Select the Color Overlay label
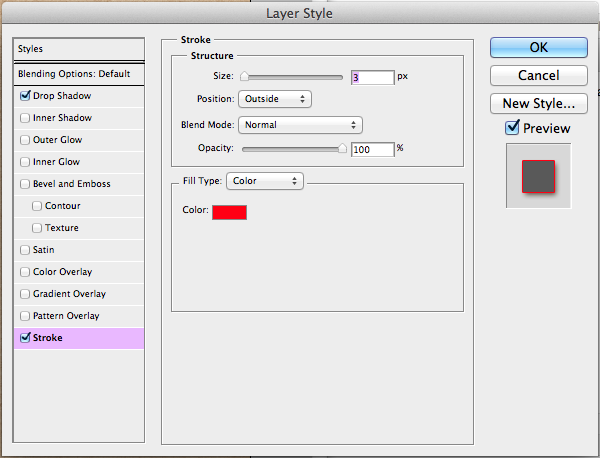 (x=62, y=272)
